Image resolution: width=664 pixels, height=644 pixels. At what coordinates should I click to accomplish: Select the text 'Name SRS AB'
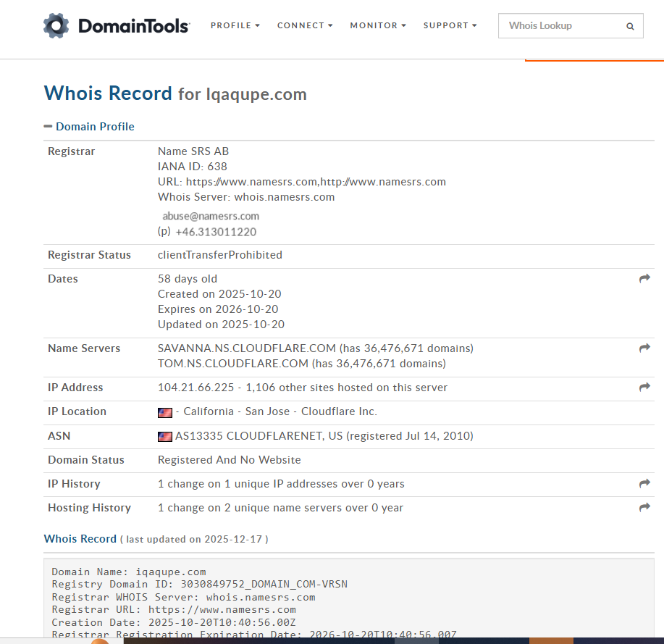[x=193, y=151]
